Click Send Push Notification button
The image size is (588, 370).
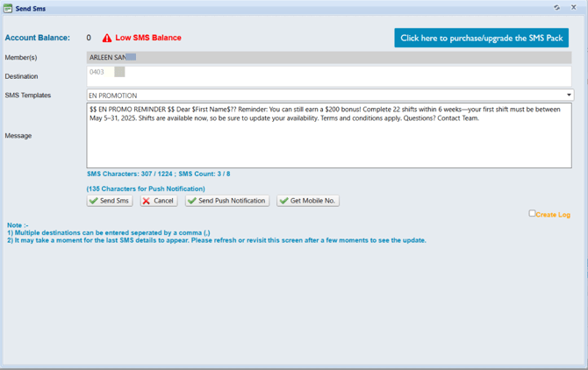click(227, 201)
